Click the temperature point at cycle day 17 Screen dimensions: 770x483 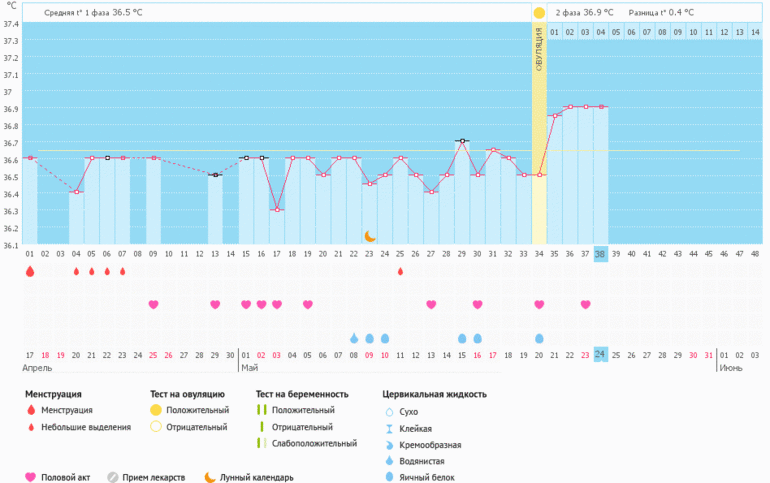277,209
